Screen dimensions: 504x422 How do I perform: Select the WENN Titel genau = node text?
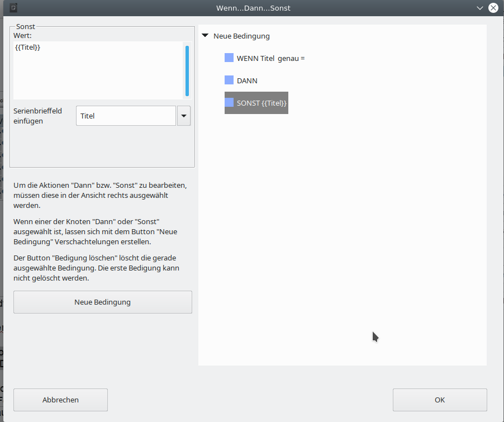(x=270, y=58)
